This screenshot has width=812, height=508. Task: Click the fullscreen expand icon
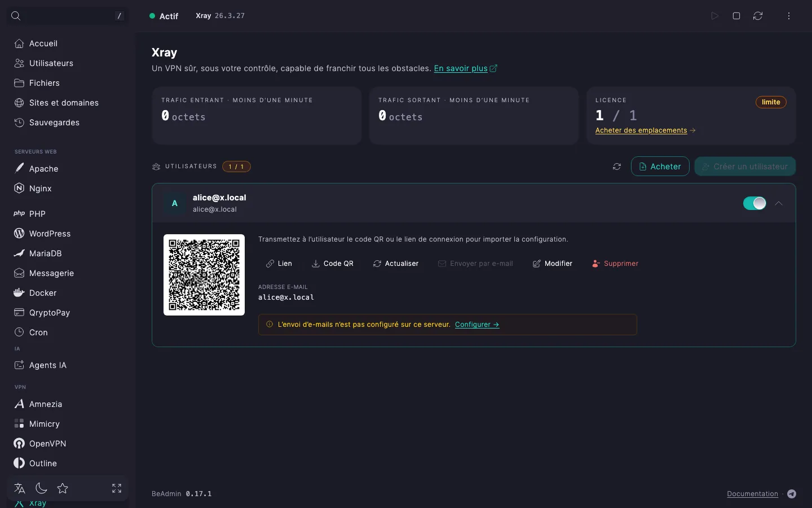(117, 488)
